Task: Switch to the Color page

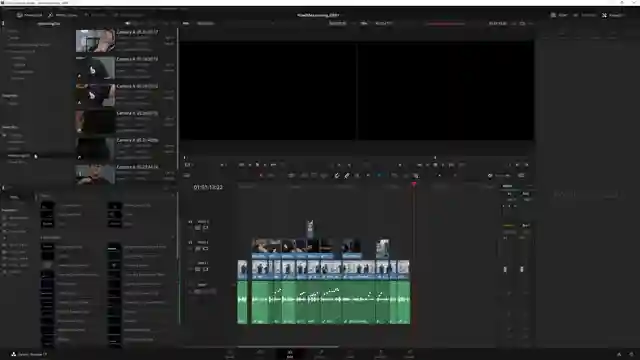Action: pos(350,354)
